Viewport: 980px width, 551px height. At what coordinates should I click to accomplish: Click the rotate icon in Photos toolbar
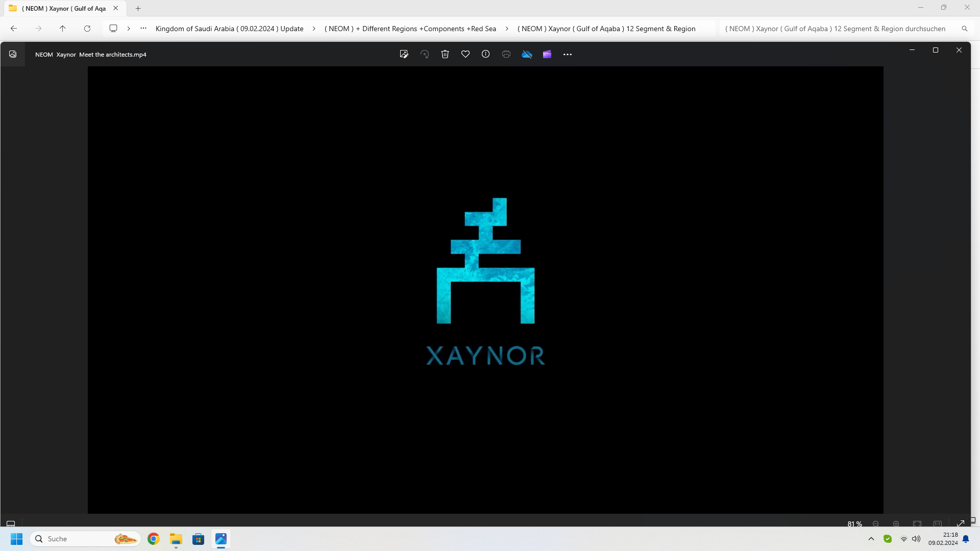click(x=424, y=54)
